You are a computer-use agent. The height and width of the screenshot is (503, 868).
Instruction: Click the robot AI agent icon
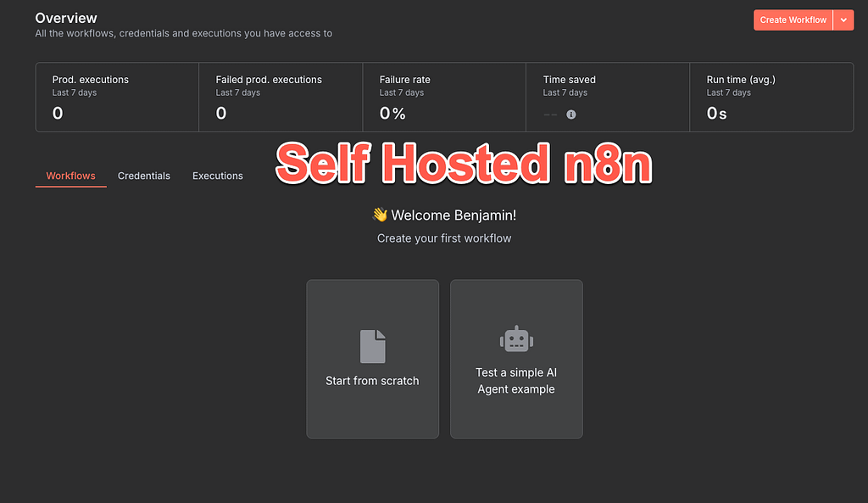(x=516, y=338)
